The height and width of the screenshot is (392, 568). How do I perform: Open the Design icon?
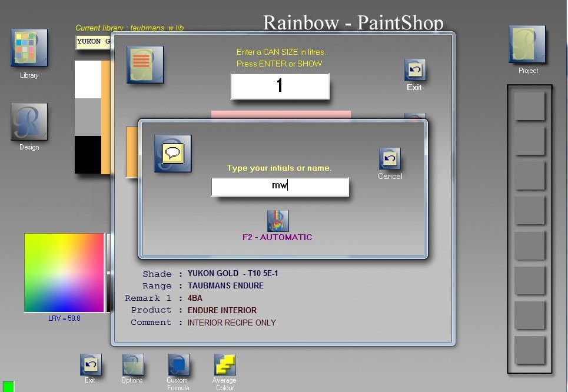29,122
